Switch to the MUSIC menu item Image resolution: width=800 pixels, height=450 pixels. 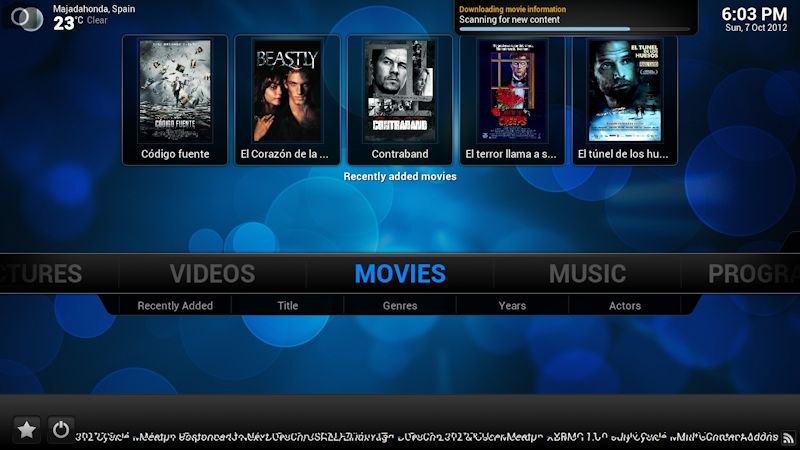[587, 274]
